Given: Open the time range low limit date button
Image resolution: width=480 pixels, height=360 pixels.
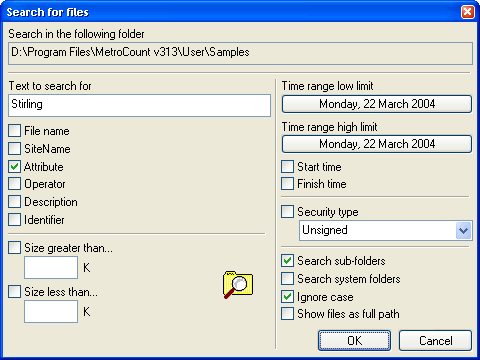Looking at the screenshot, I should (377, 104).
